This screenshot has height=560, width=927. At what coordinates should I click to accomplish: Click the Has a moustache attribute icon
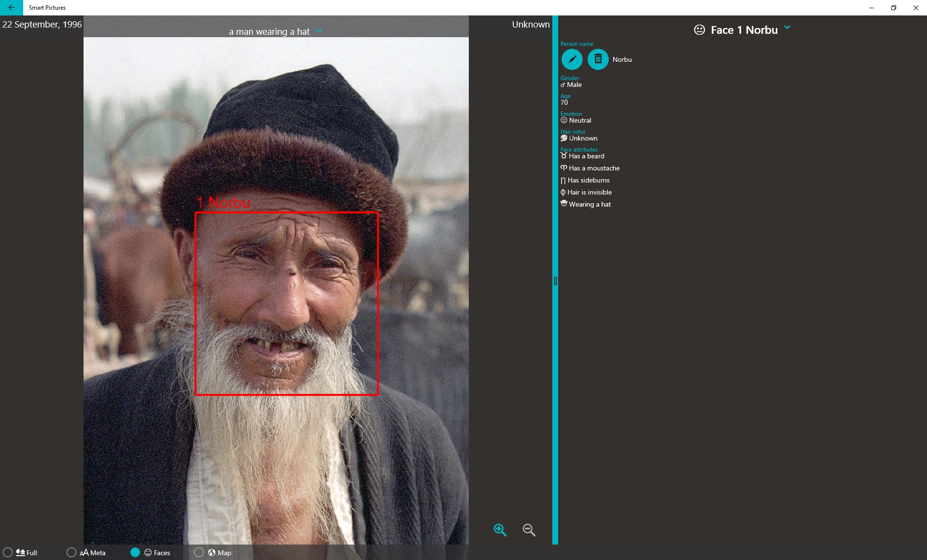pyautogui.click(x=563, y=168)
